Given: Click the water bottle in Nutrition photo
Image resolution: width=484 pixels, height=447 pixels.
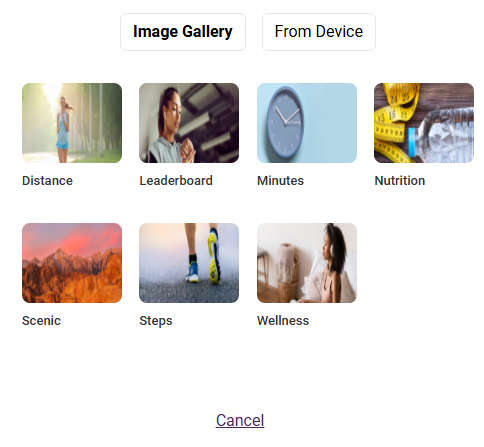Looking at the screenshot, I should (442, 136).
